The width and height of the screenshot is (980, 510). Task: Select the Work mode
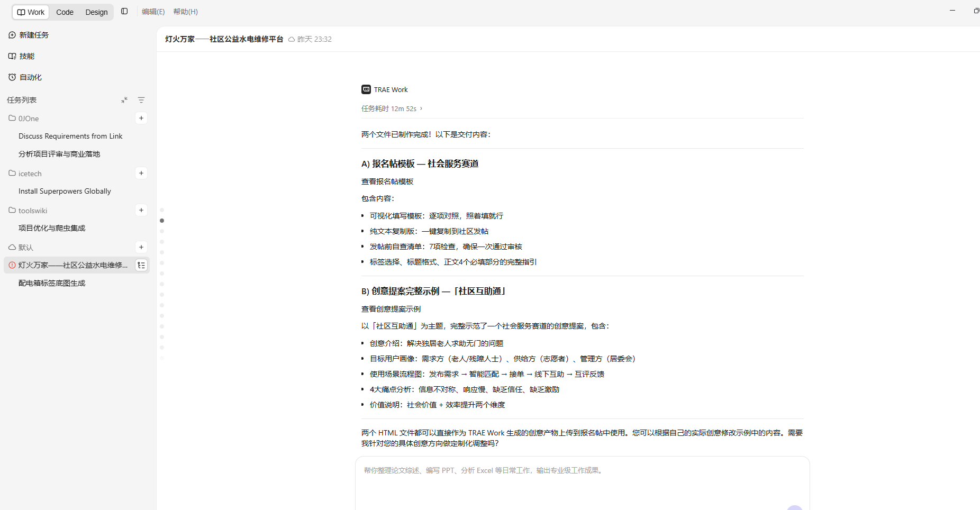(31, 12)
